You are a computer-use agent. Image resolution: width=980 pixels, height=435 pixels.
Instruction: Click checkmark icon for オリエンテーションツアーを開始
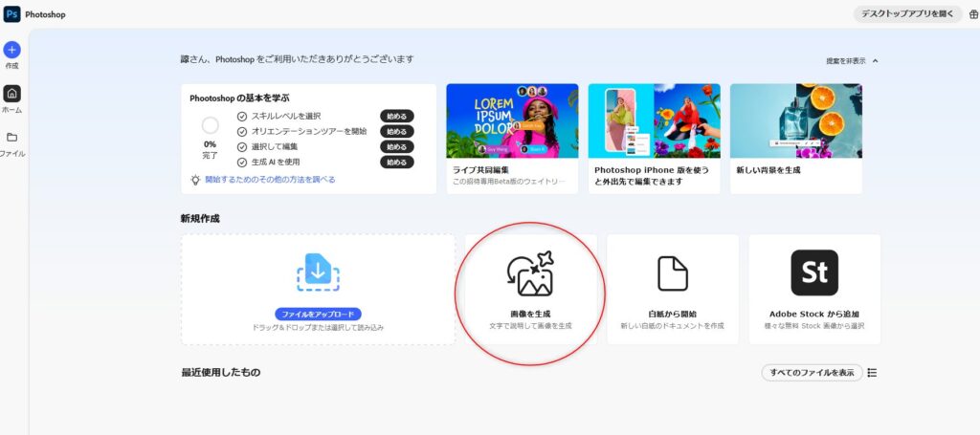click(242, 132)
